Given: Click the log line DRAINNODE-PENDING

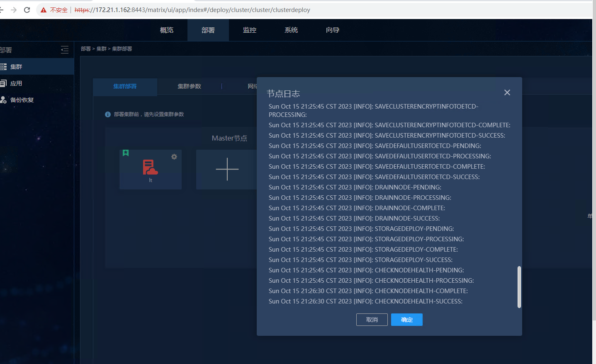Looking at the screenshot, I should tap(355, 187).
